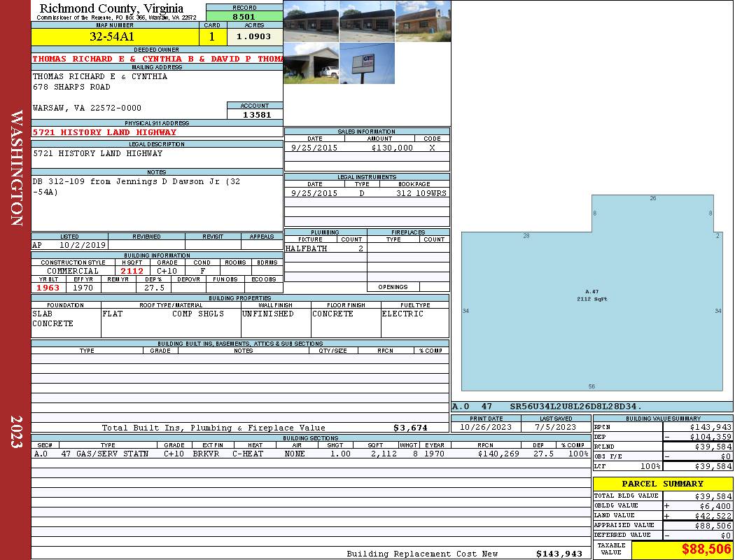Screen dimensions: 735x560
Task: Click the year built 1963 value
Action: point(48,288)
